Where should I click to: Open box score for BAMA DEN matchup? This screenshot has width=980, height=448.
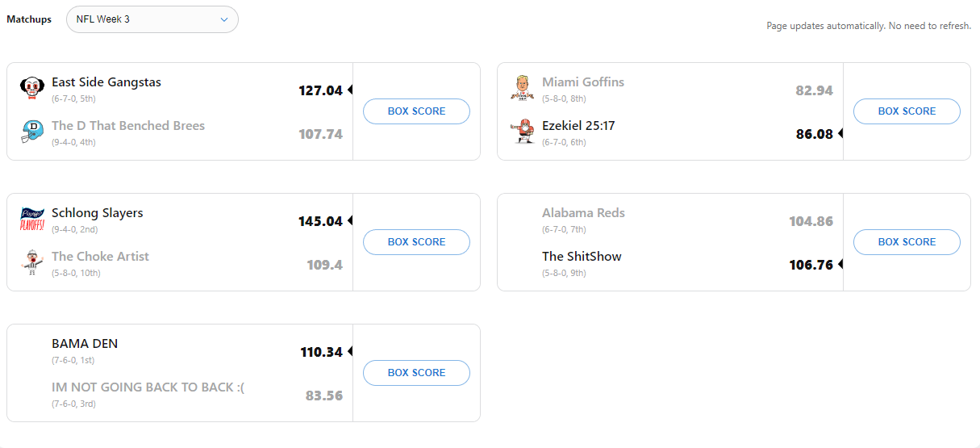pos(416,373)
